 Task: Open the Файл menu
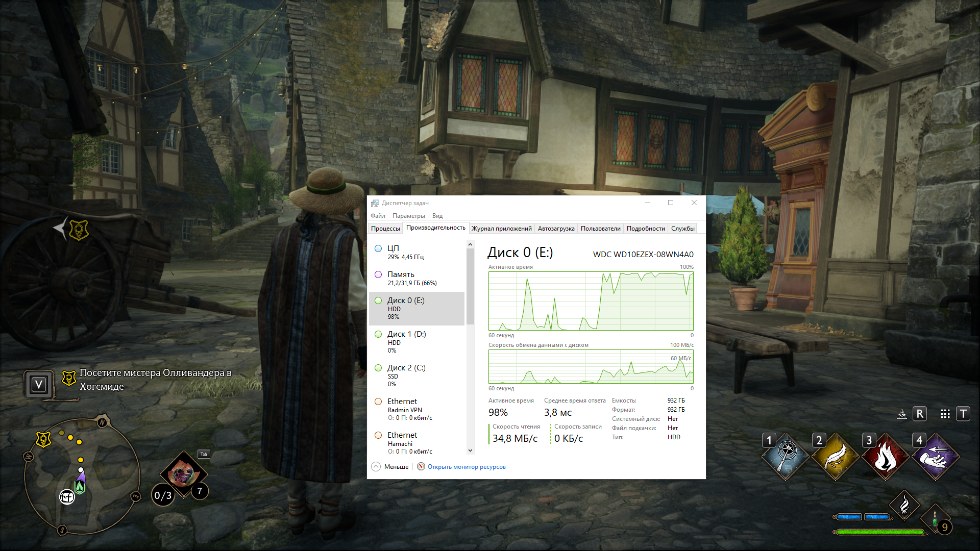tap(378, 216)
